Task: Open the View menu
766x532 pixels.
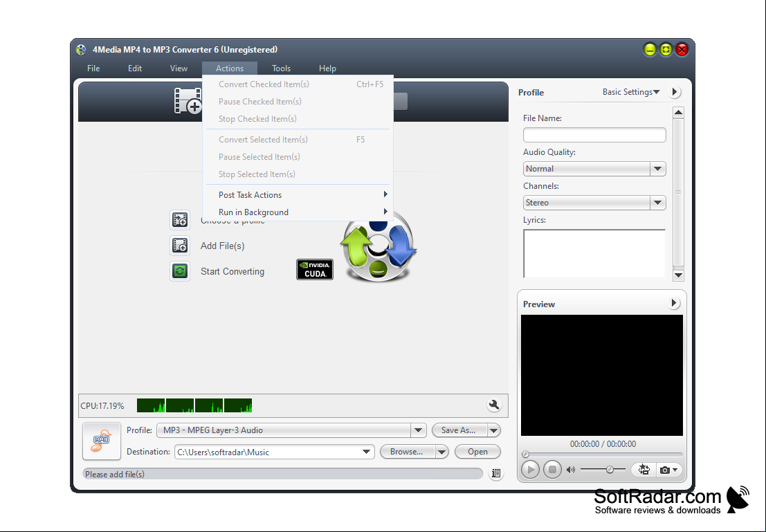Action: tap(179, 68)
